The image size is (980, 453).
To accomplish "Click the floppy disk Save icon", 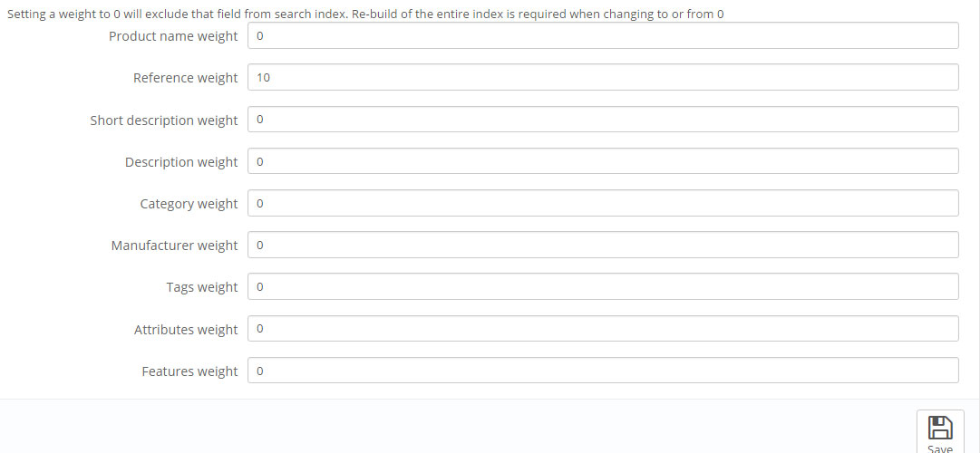I will click(x=940, y=428).
